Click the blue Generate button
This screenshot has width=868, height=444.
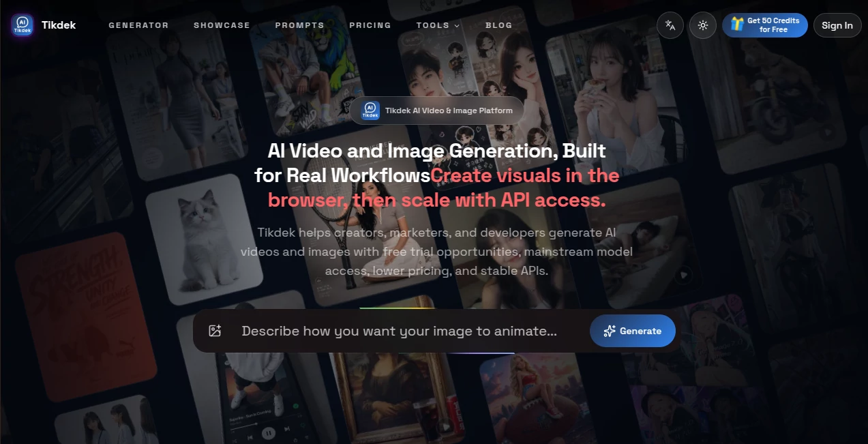(x=633, y=331)
